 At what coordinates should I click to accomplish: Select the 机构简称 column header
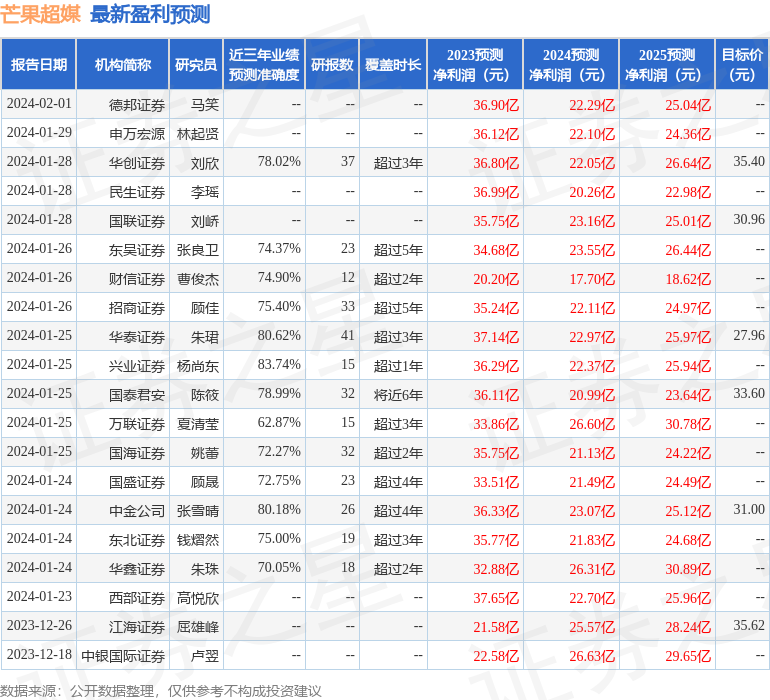123,65
